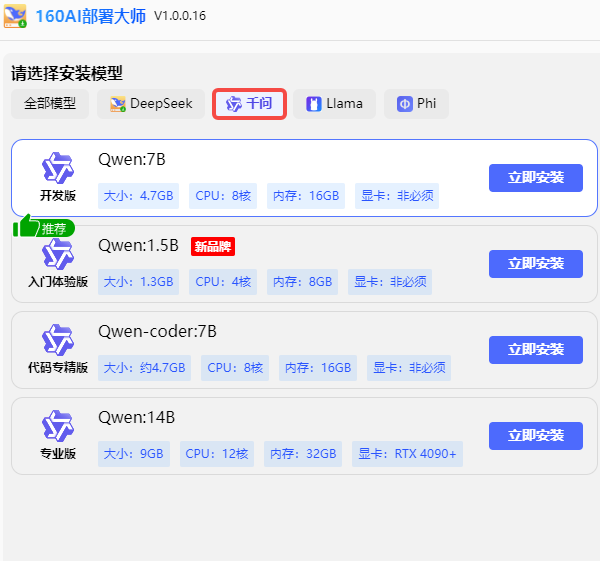Click the 内存：8GB tag
The height and width of the screenshot is (561, 600).
click(303, 282)
